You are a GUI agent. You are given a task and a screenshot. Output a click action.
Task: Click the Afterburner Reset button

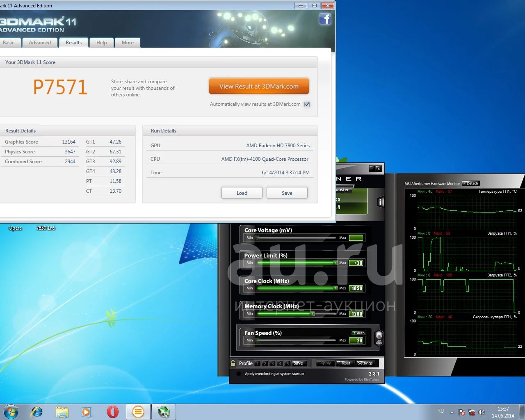point(345,363)
